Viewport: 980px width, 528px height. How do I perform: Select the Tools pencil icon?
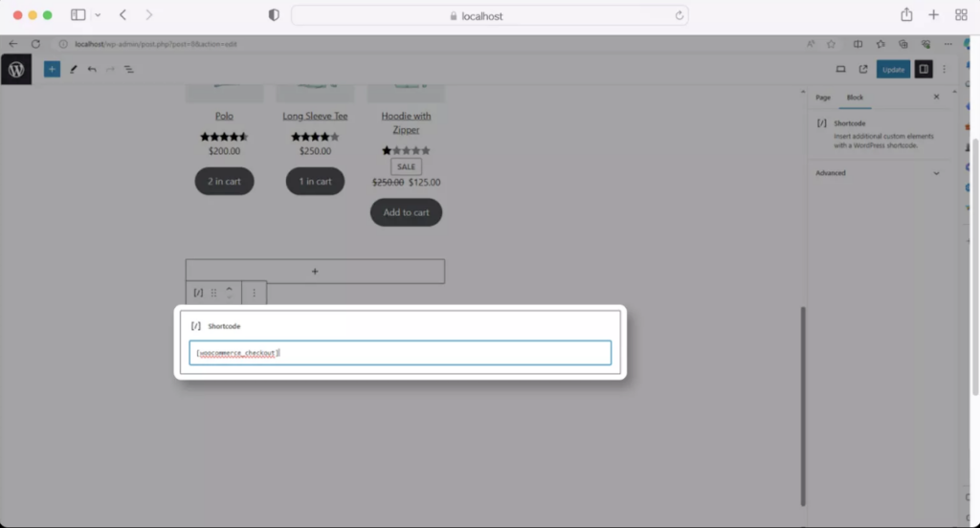tap(73, 70)
